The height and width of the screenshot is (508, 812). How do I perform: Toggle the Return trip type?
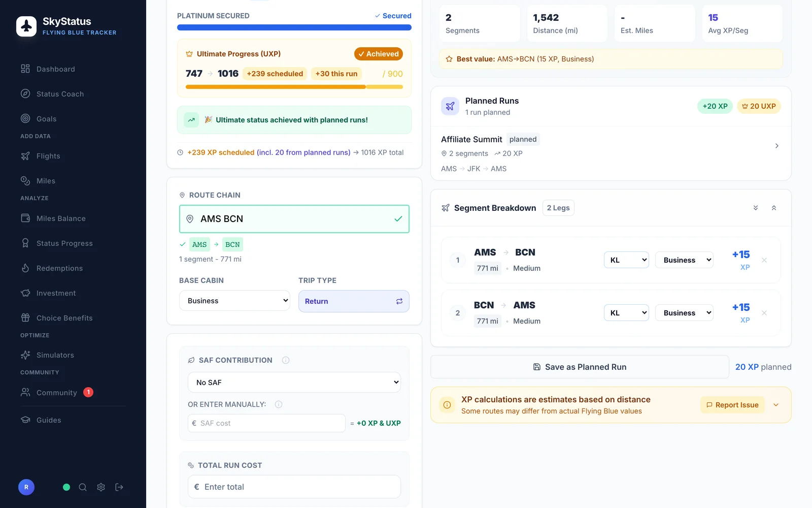click(354, 301)
